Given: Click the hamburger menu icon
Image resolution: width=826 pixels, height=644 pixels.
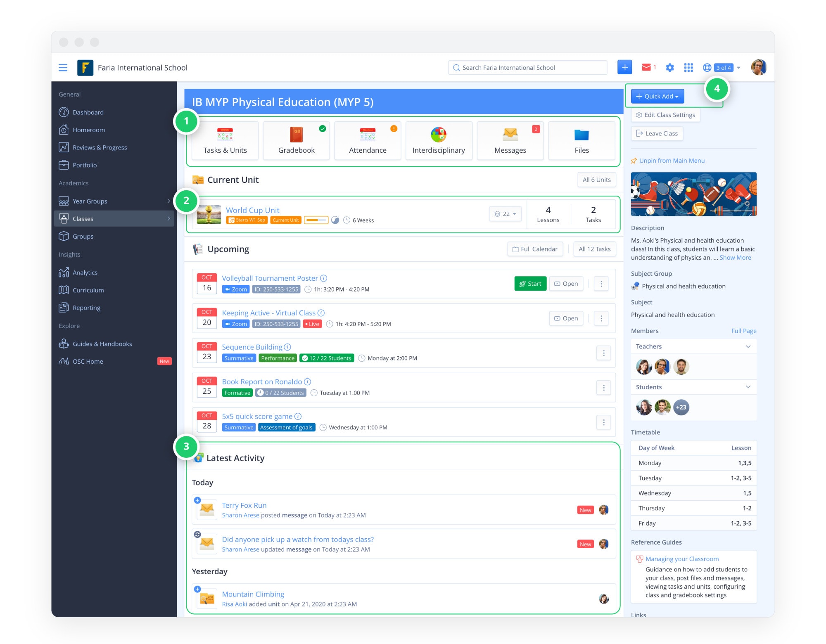Looking at the screenshot, I should (63, 68).
